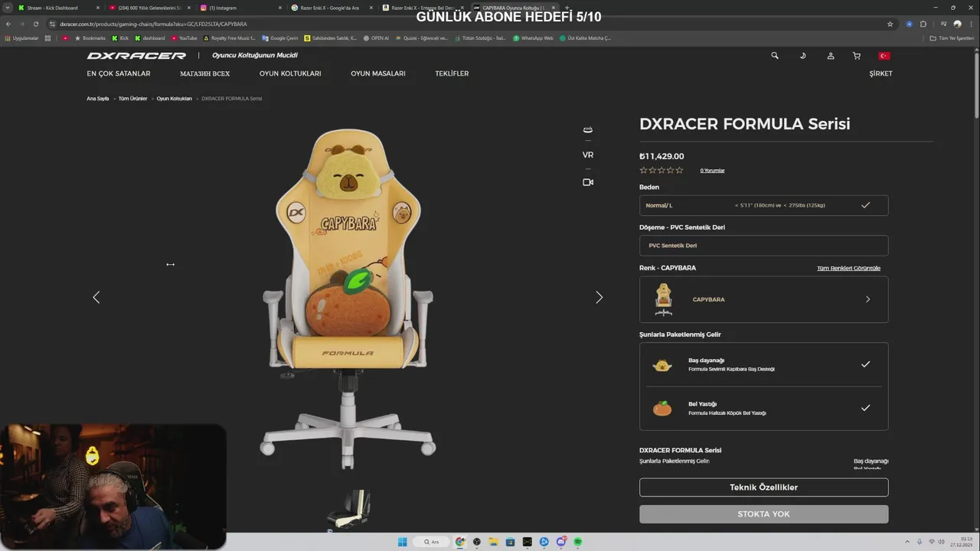This screenshot has width=980, height=551.
Task: Open Tüm Yer İşaretleri bookmarks folder
Action: click(x=952, y=37)
